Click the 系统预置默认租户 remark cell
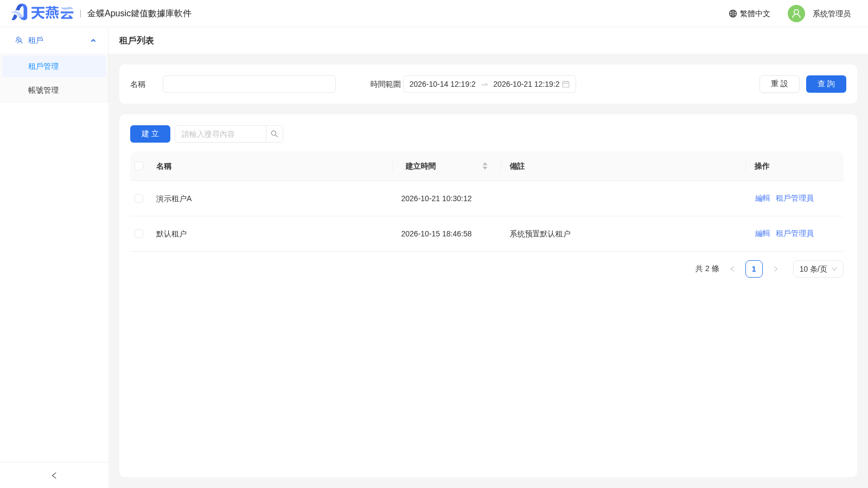Screen dimensions: 868x488 pyautogui.click(x=540, y=234)
